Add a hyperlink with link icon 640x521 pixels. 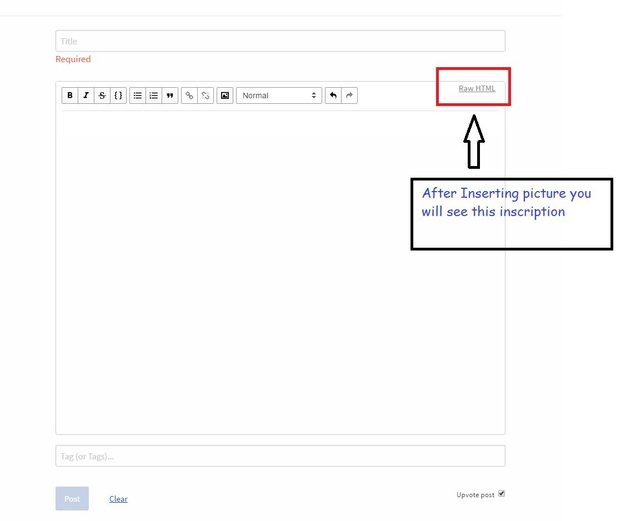click(189, 96)
